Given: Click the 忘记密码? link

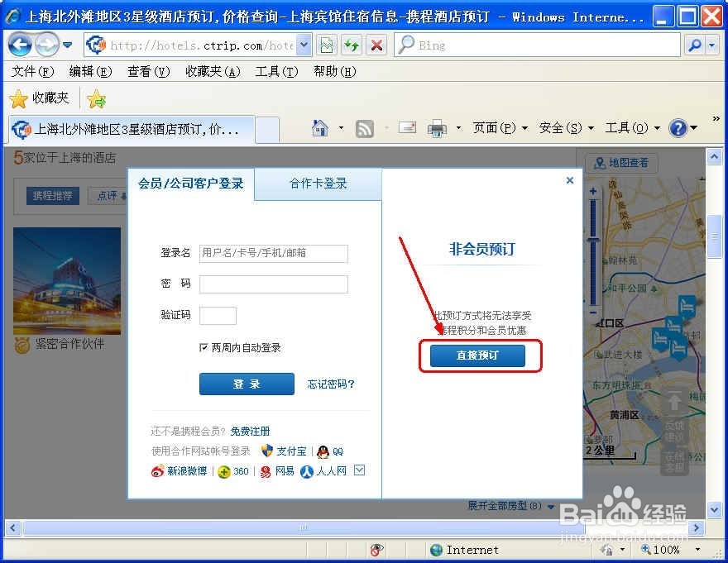Looking at the screenshot, I should click(x=331, y=384).
